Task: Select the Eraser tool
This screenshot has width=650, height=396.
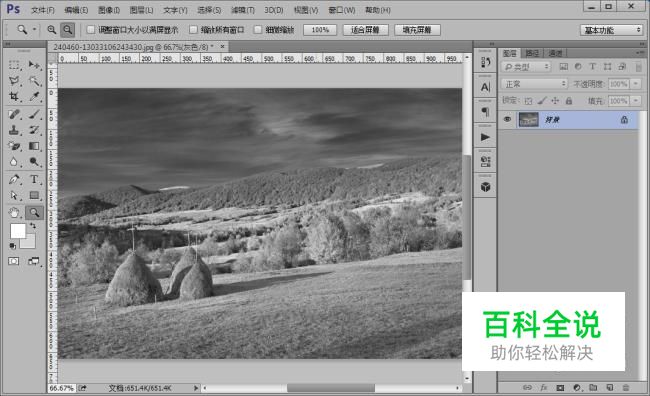Action: [x=14, y=146]
